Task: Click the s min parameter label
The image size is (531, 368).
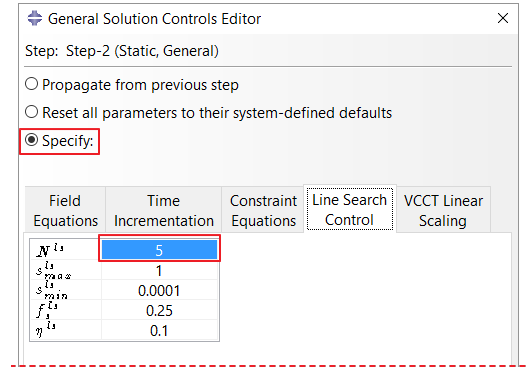Action: 52,291
